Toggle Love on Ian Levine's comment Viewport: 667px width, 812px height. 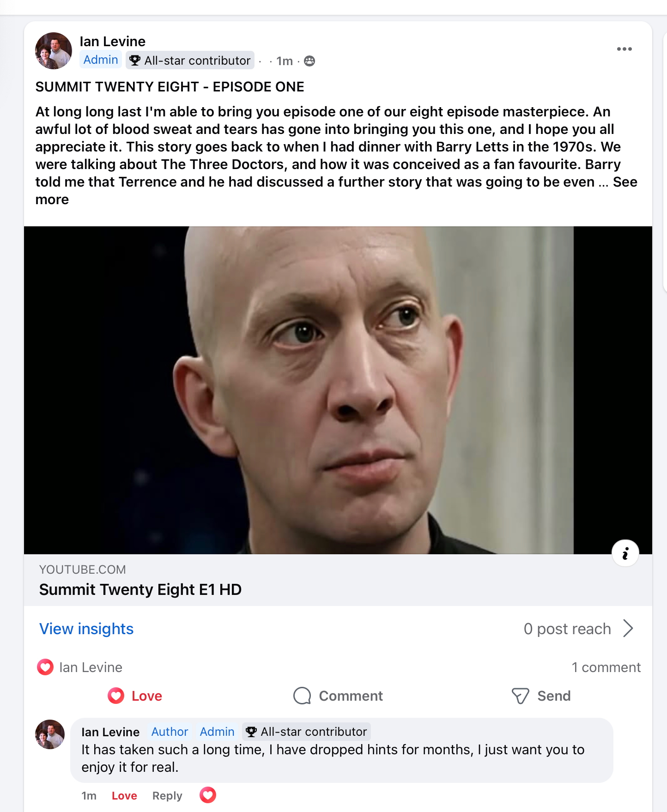tap(124, 795)
